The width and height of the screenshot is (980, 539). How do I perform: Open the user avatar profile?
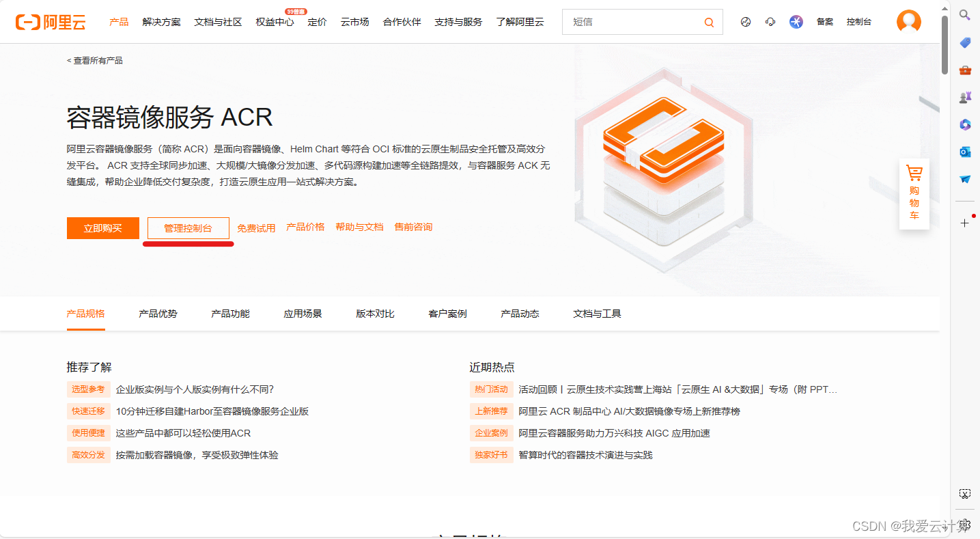click(908, 22)
